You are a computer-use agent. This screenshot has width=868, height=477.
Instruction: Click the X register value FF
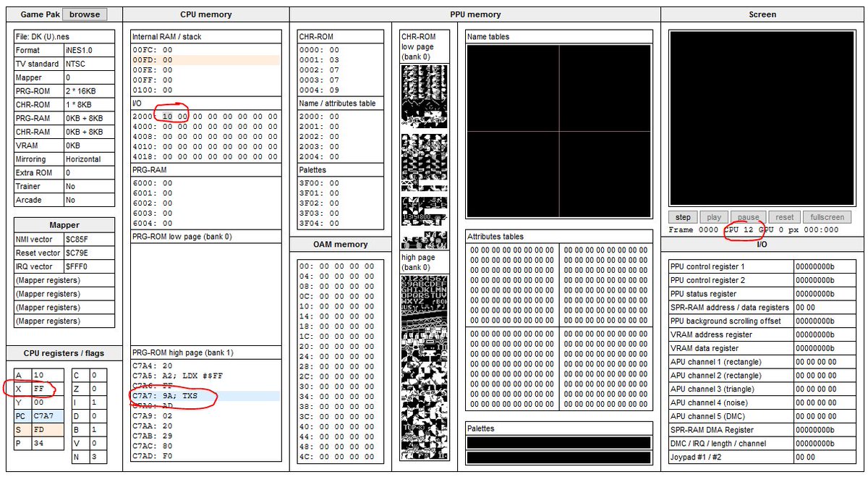pos(48,388)
